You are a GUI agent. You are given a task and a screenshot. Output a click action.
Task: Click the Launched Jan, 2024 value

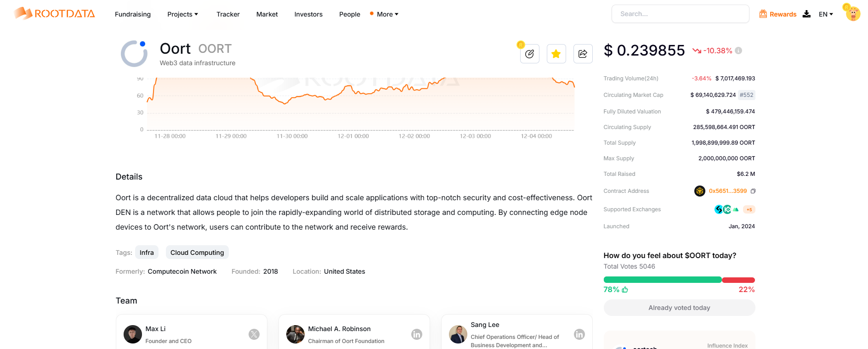[742, 226]
